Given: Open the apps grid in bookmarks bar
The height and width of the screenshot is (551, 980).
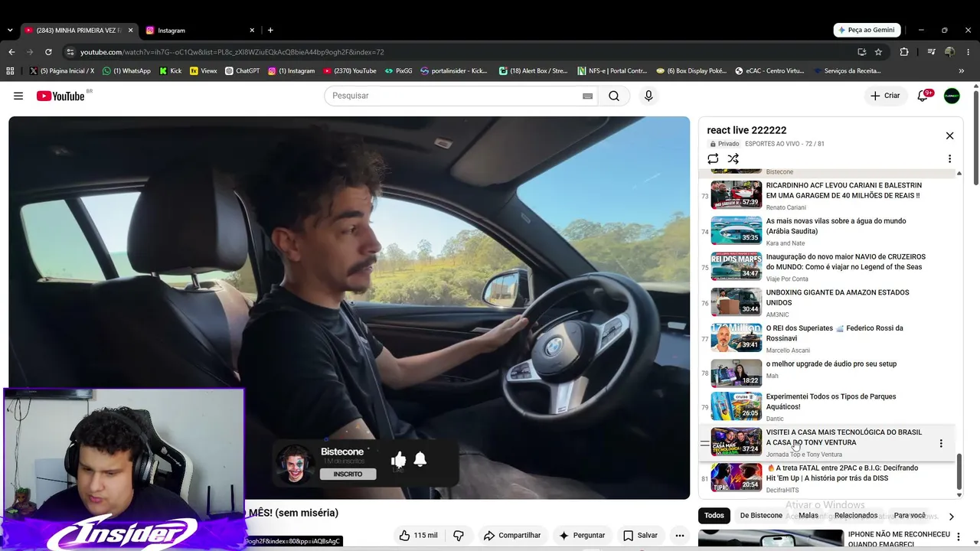Looking at the screenshot, I should point(10,71).
